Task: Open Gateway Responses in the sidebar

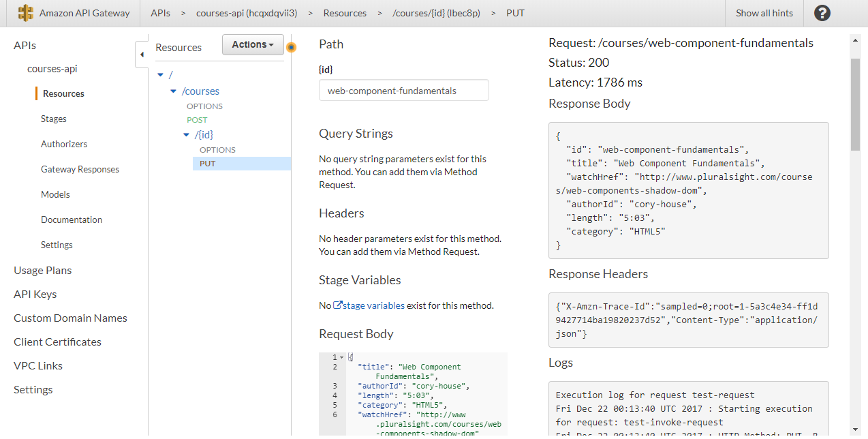Action: click(80, 170)
